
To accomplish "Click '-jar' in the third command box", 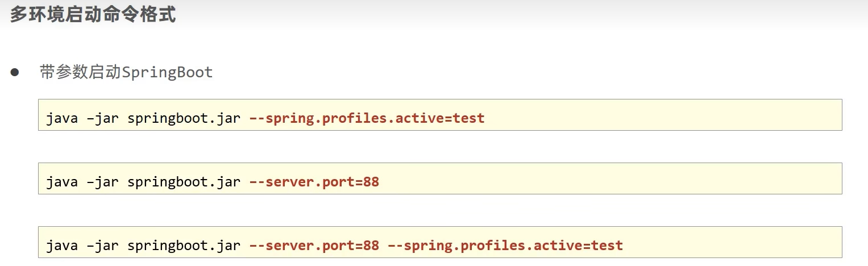I will coord(103,246).
